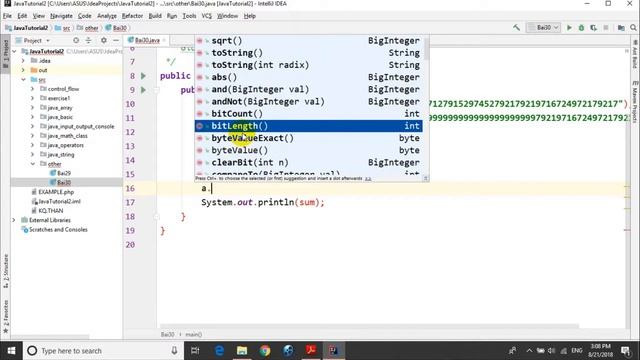
Task: Open Google Chrome from taskbar
Action: (265, 351)
